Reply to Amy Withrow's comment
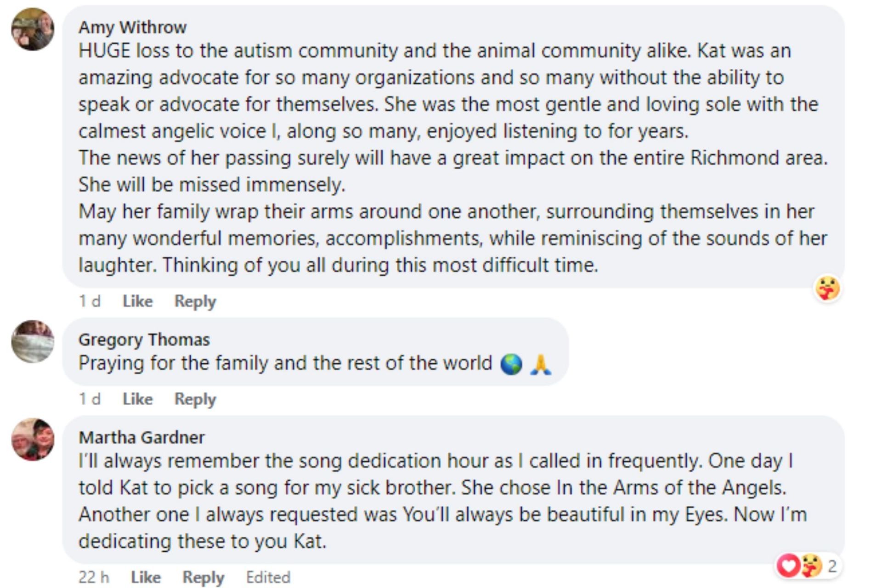 pos(195,301)
